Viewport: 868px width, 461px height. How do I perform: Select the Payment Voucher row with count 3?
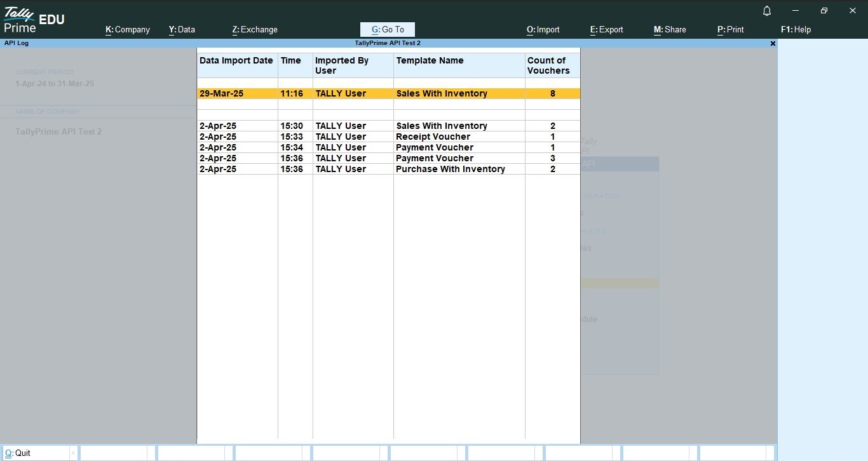click(x=389, y=158)
